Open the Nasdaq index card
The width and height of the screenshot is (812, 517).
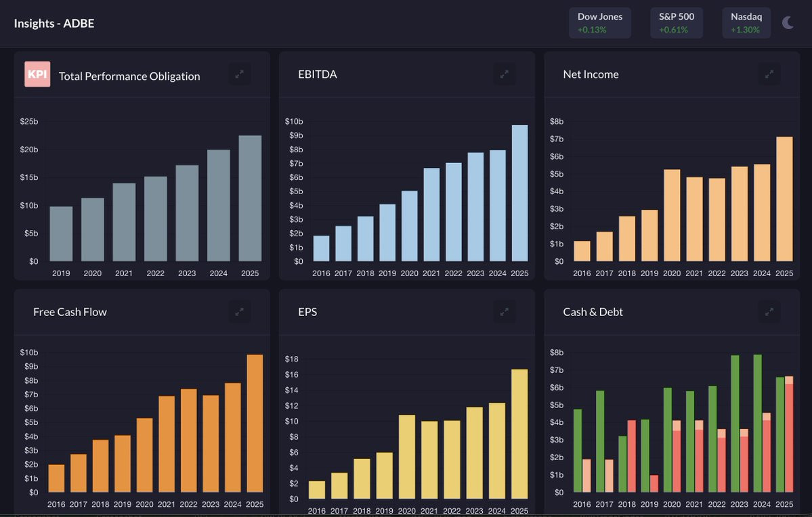point(746,23)
